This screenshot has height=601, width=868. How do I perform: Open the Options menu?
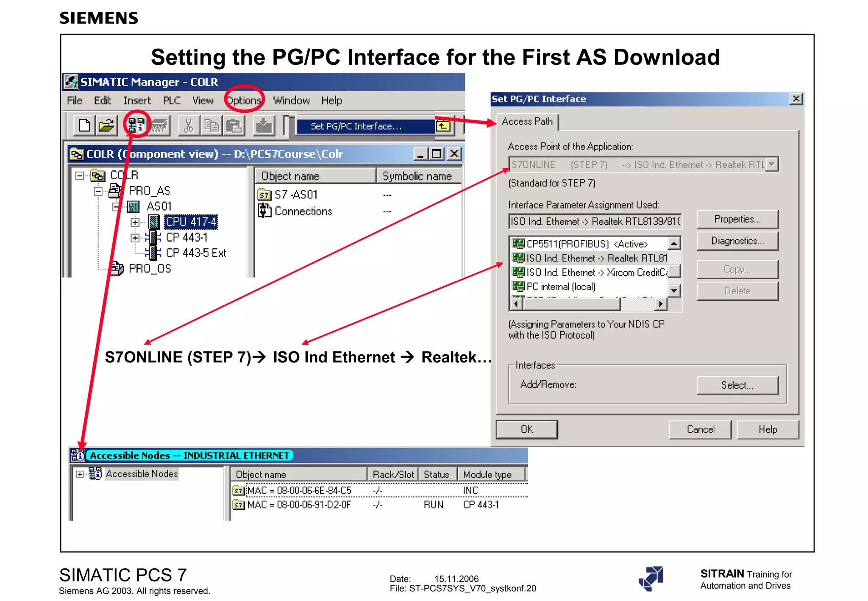[x=244, y=100]
